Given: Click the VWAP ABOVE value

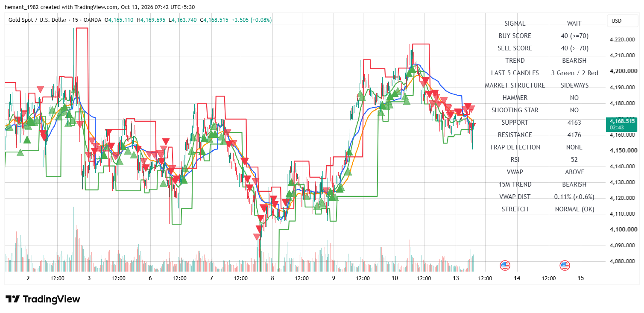Looking at the screenshot, I should click(x=574, y=172).
